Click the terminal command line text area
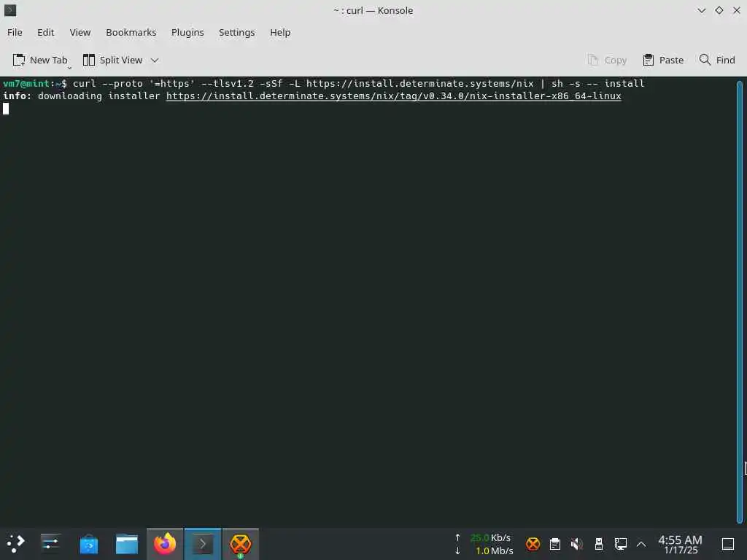747x560 pixels. click(368, 301)
